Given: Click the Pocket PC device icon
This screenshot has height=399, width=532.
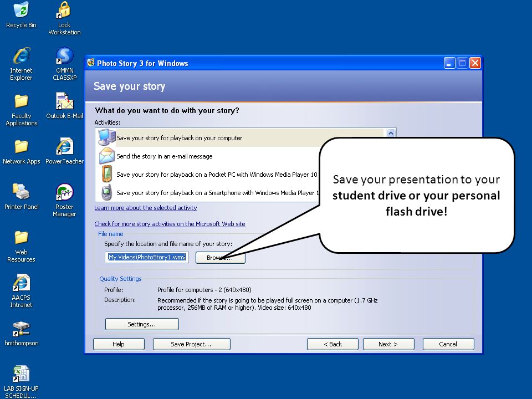Looking at the screenshot, I should tap(107, 173).
